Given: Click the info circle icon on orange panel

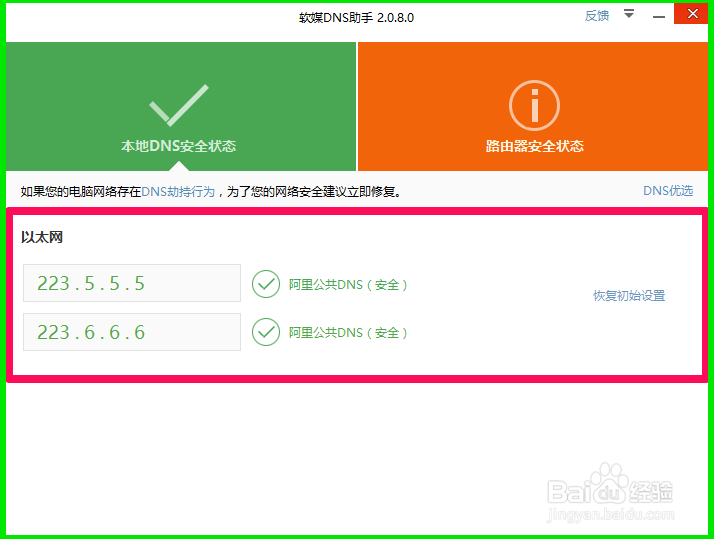Looking at the screenshot, I should (534, 106).
